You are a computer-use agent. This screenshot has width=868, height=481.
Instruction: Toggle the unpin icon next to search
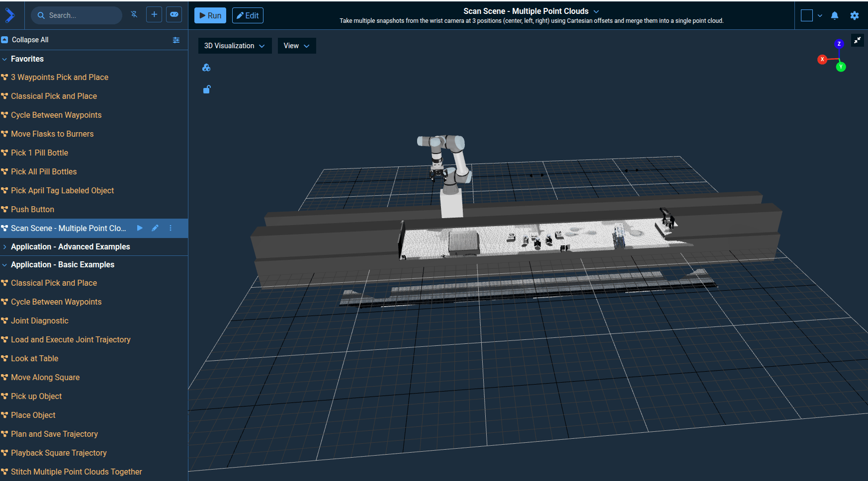click(x=134, y=15)
